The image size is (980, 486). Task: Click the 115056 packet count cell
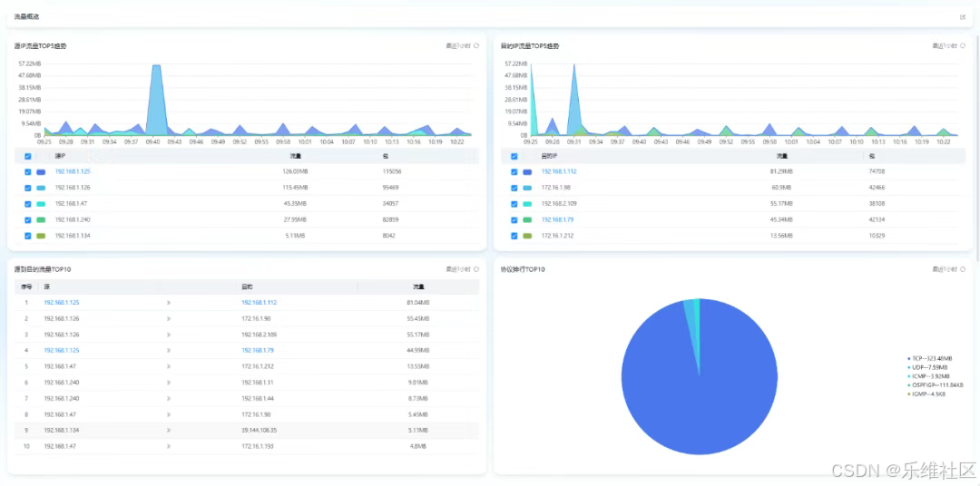click(x=391, y=171)
